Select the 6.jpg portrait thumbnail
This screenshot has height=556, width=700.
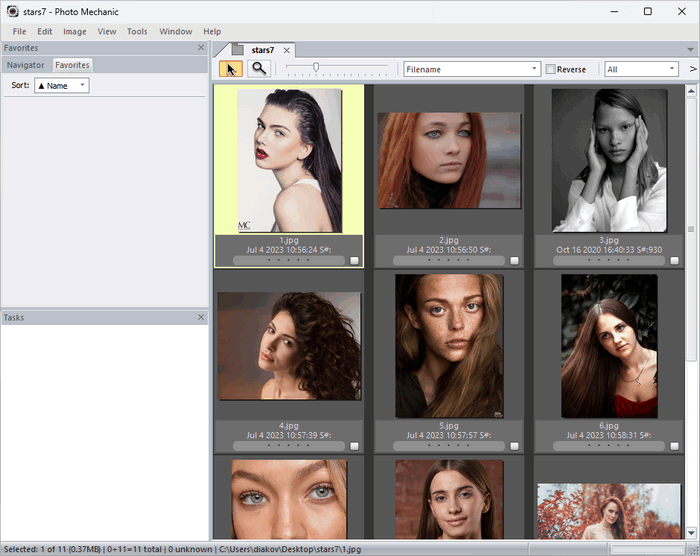(x=609, y=345)
